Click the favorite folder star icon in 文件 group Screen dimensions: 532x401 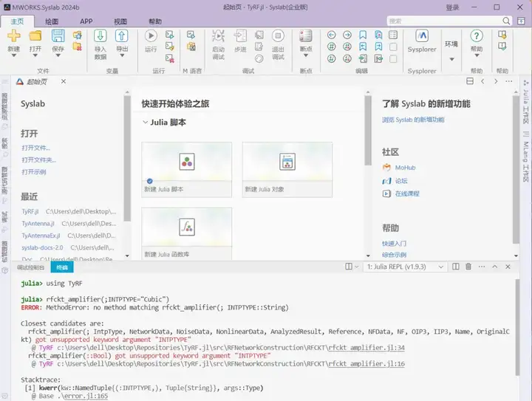coord(78,35)
